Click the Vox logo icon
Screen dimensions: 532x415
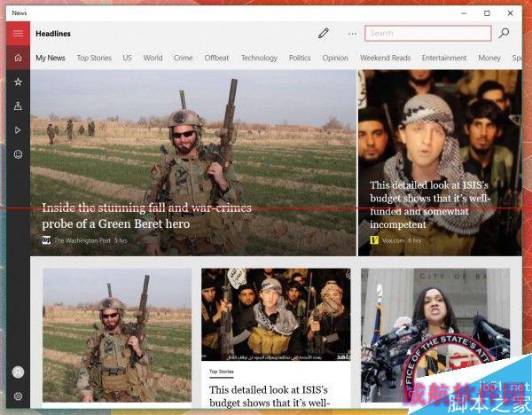tap(374, 240)
